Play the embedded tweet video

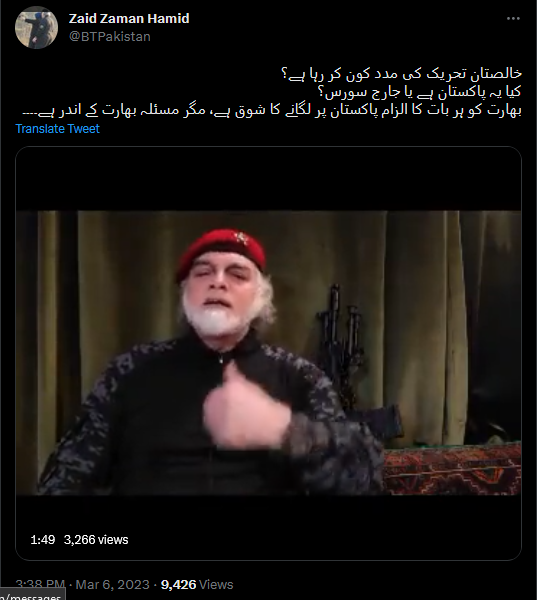[268, 353]
